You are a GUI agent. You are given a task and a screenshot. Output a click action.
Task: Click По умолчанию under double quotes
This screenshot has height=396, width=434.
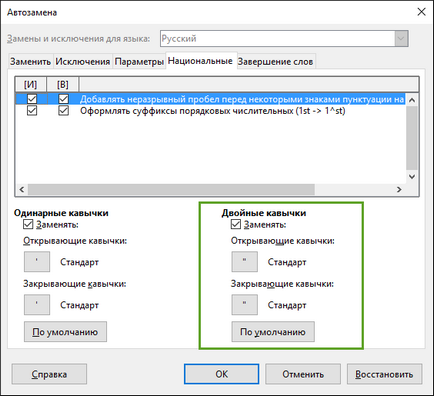coord(273,332)
